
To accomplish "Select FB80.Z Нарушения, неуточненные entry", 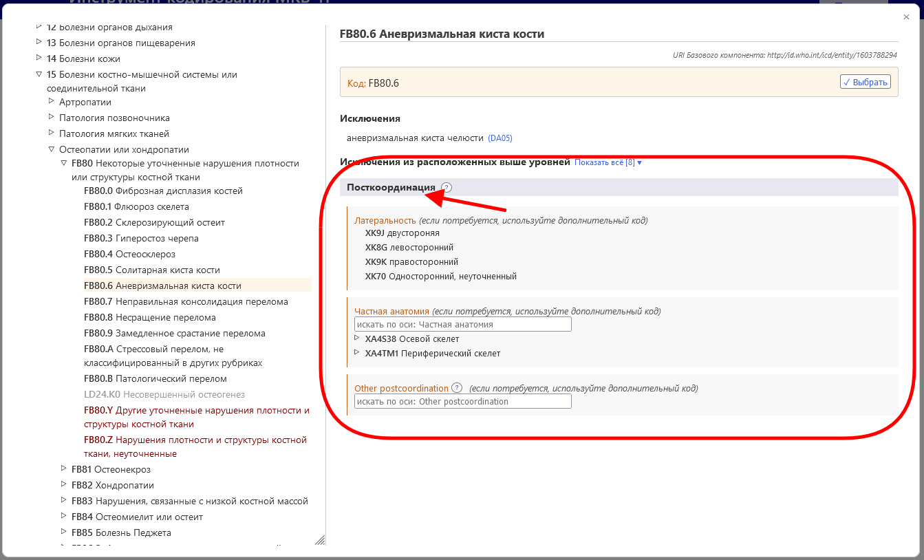I will (195, 446).
